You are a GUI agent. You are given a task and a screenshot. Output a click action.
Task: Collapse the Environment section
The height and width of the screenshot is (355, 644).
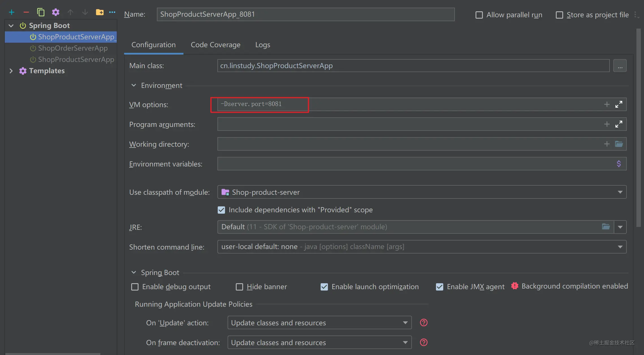[134, 85]
